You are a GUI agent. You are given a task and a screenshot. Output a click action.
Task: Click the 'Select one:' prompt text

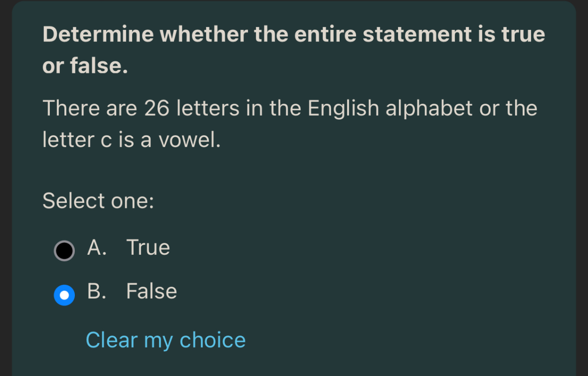pos(98,200)
